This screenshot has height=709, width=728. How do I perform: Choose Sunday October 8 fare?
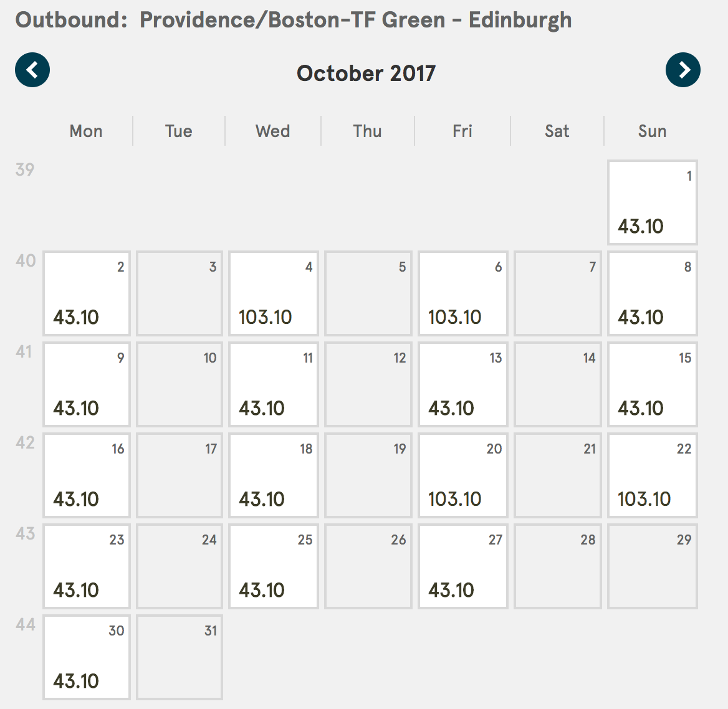click(653, 293)
